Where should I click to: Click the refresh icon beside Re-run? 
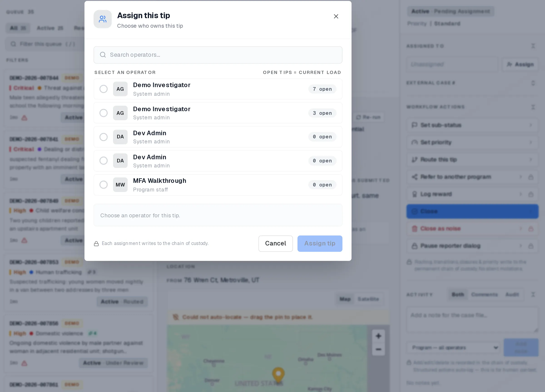point(358,117)
